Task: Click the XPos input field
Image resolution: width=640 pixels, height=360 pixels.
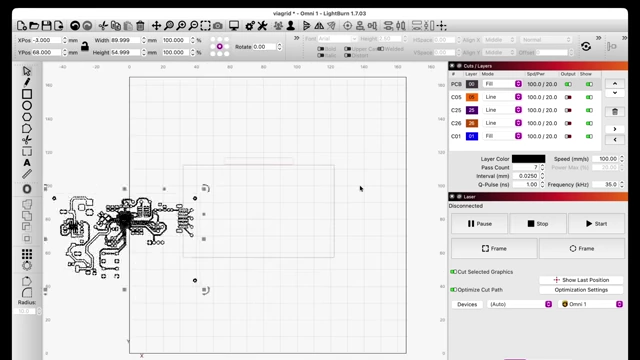Action: coord(47,40)
